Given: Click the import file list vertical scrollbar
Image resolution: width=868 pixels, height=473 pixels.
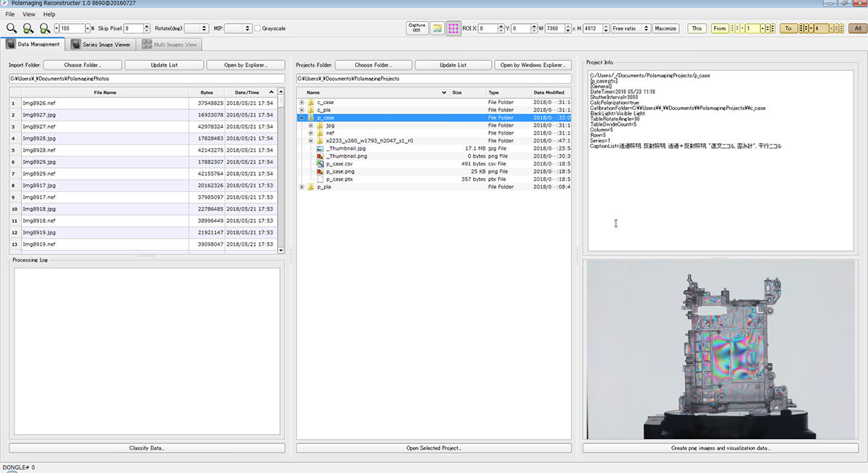Looking at the screenshot, I should click(x=281, y=171).
